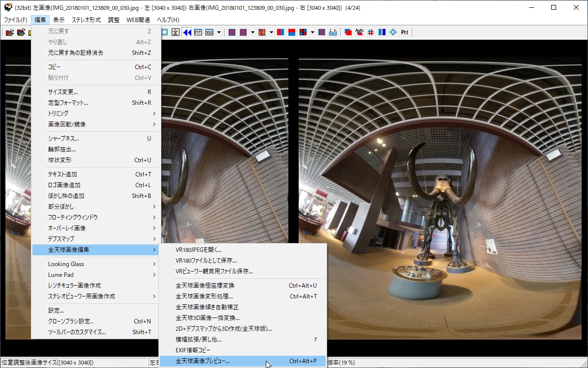Screen dimensions: 588x368
Task: Click the blue snowflake toolbar icon
Action: pyautogui.click(x=393, y=32)
